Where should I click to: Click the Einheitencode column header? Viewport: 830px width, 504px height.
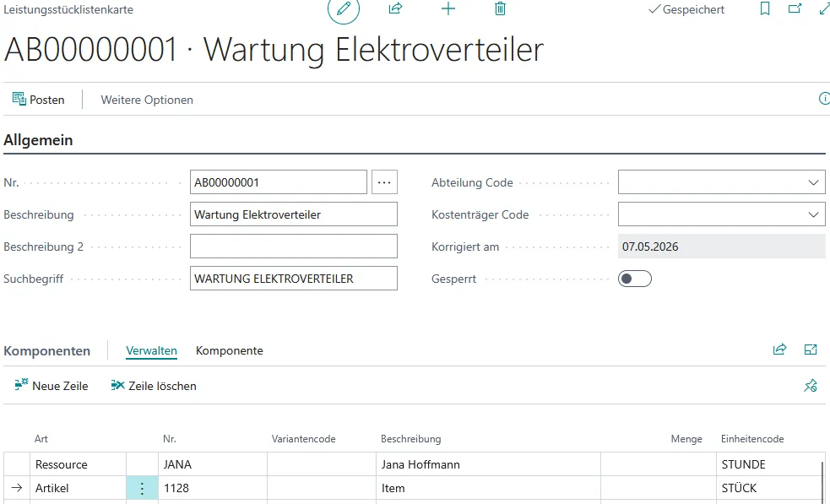(752, 439)
